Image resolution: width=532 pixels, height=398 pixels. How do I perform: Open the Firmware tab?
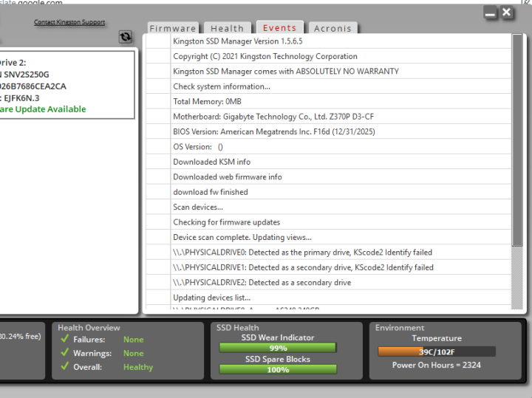pyautogui.click(x=173, y=28)
